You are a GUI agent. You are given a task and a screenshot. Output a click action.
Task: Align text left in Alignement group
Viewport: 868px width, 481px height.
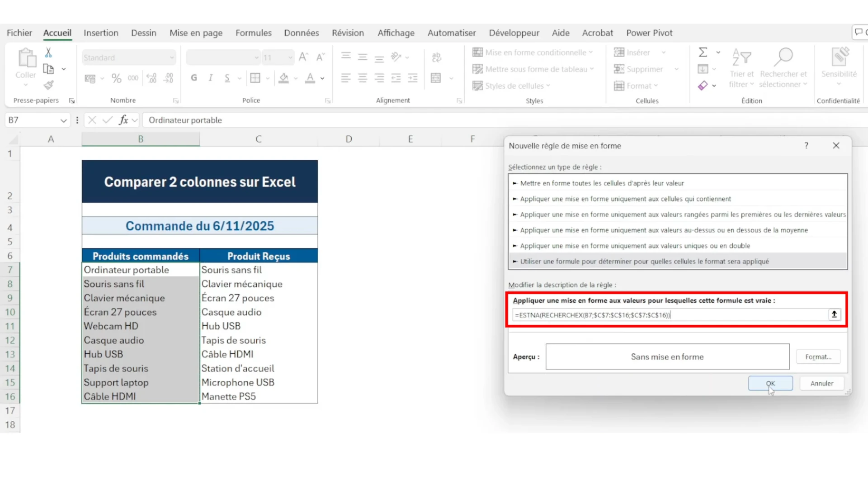pyautogui.click(x=346, y=78)
